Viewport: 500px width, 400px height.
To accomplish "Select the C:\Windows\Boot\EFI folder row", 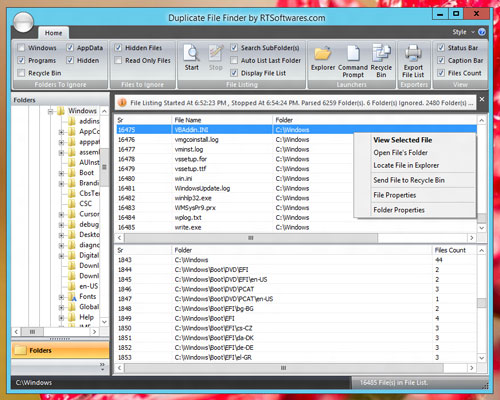I will tap(296, 318).
